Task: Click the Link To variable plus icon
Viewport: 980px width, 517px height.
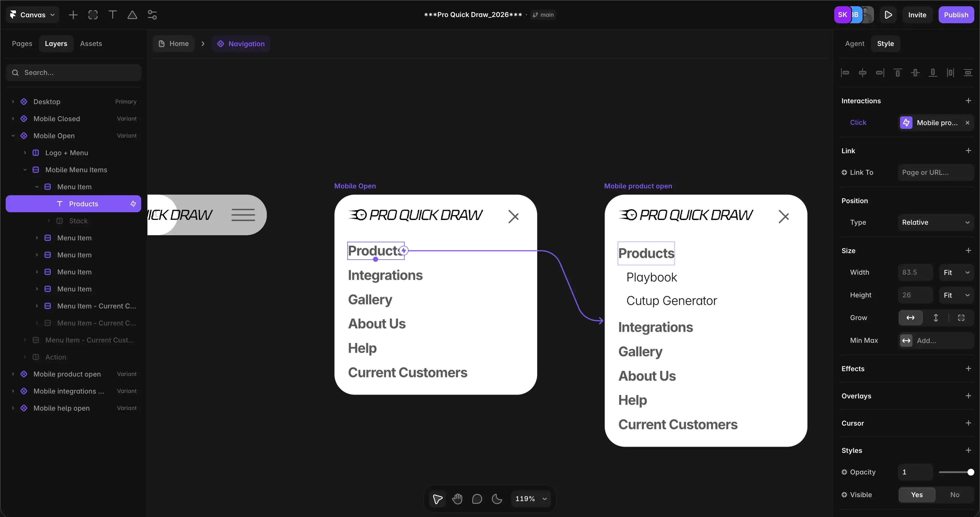Action: [x=844, y=173]
